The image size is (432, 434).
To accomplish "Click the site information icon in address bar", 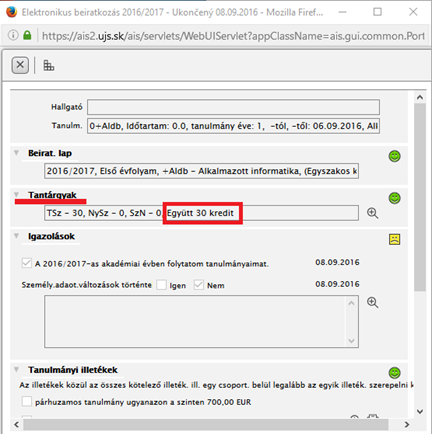I will click(13, 35).
